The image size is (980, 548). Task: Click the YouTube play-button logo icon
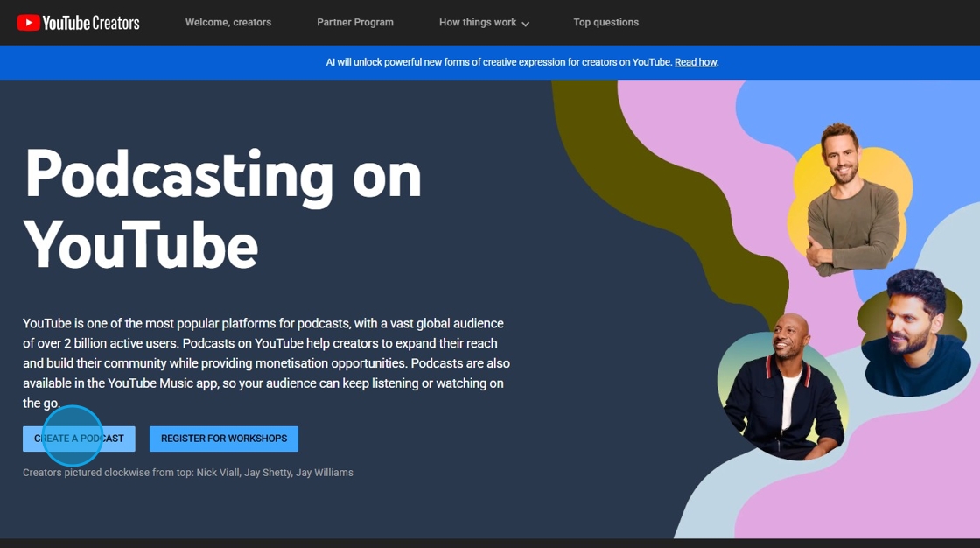coord(28,23)
